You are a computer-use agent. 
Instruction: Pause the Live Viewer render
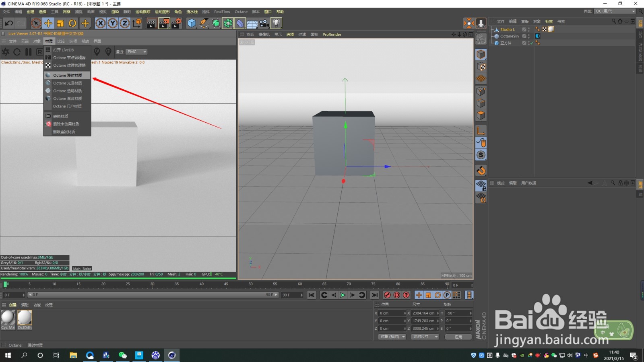(x=28, y=52)
